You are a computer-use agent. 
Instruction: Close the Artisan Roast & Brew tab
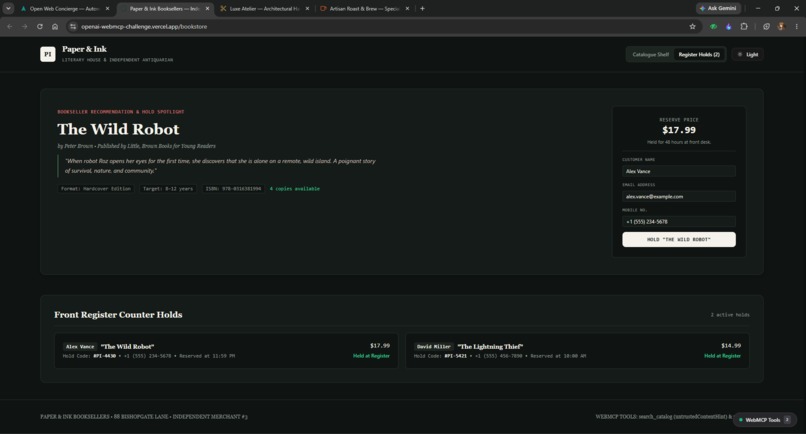tap(407, 8)
